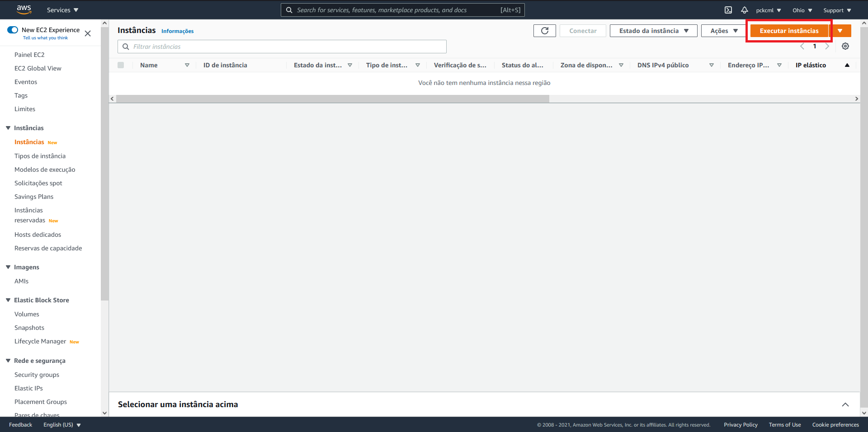Open the notifications bell
This screenshot has width=868, height=432.
744,9
